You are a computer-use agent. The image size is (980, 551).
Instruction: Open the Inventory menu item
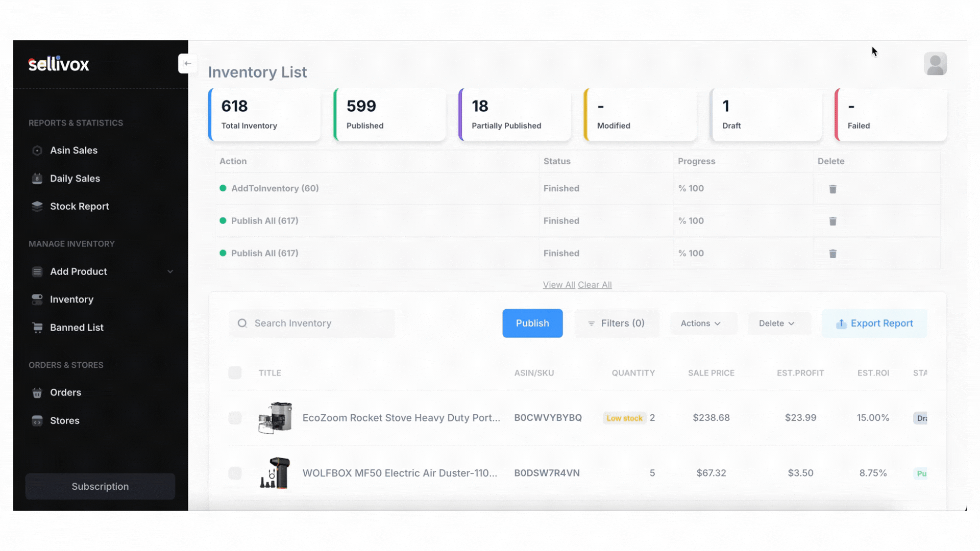click(71, 299)
